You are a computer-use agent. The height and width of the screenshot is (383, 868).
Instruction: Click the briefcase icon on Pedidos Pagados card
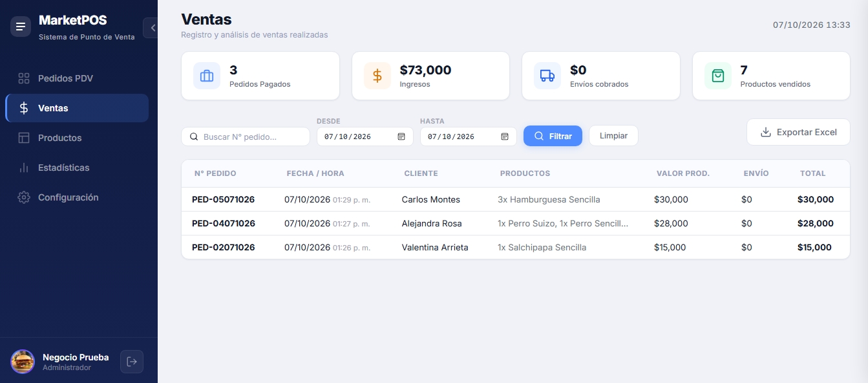click(x=207, y=76)
